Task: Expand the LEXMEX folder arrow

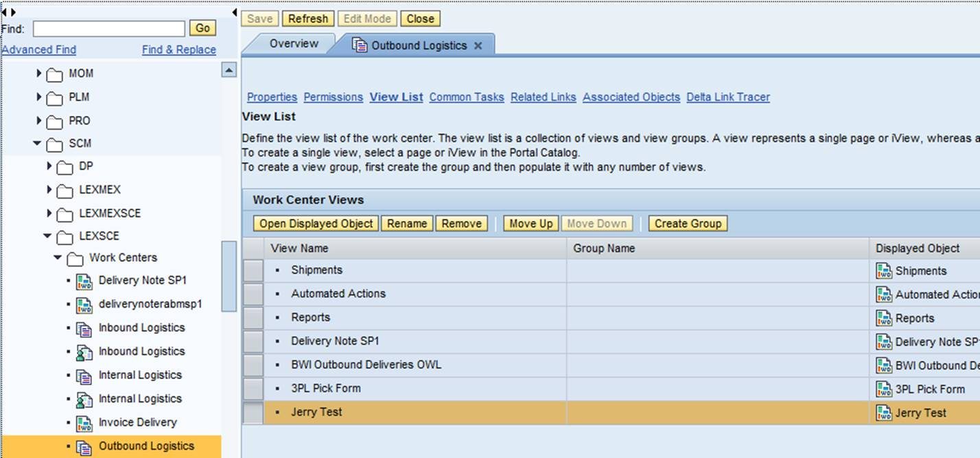Action: coord(49,190)
